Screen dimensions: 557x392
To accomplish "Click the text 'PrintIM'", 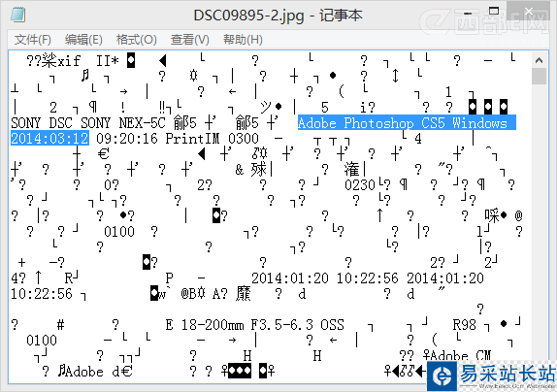I will coord(192,139).
